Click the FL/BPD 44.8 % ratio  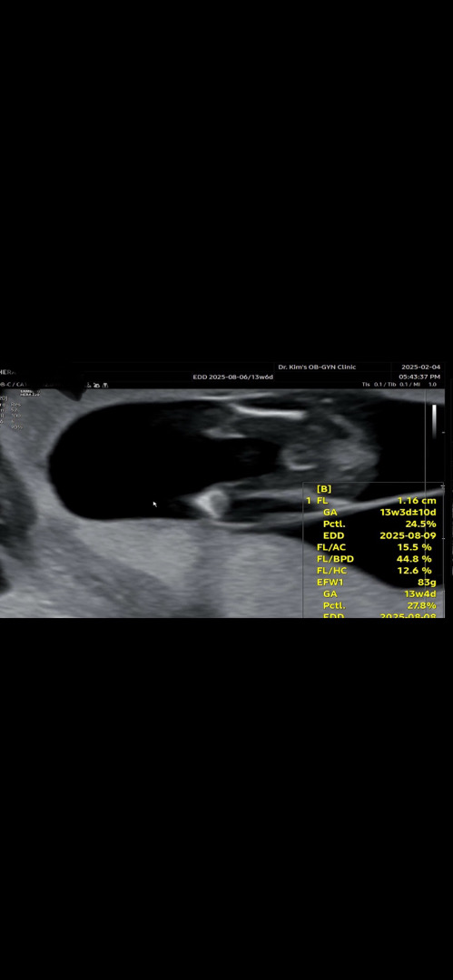(x=374, y=559)
